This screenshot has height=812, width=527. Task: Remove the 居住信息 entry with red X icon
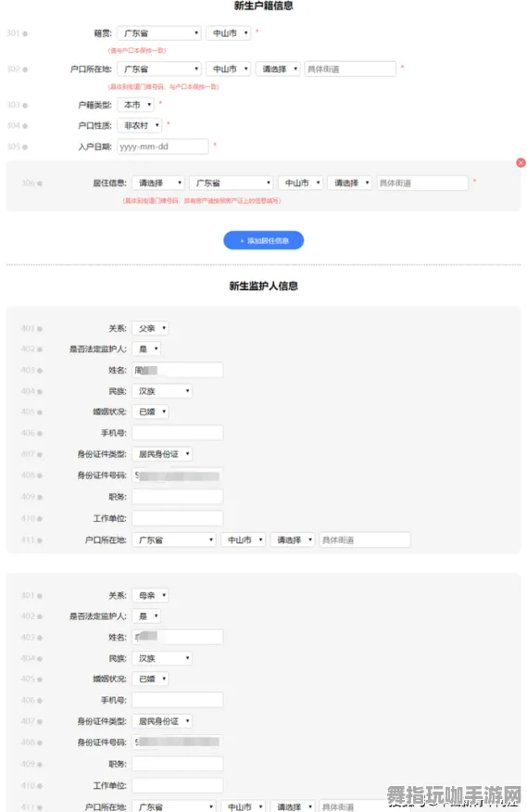[x=521, y=162]
